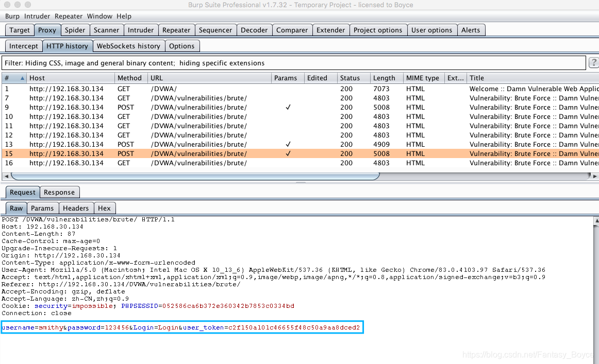Select the Intercept sub-tab
Image resolution: width=599 pixels, height=364 pixels.
24,46
